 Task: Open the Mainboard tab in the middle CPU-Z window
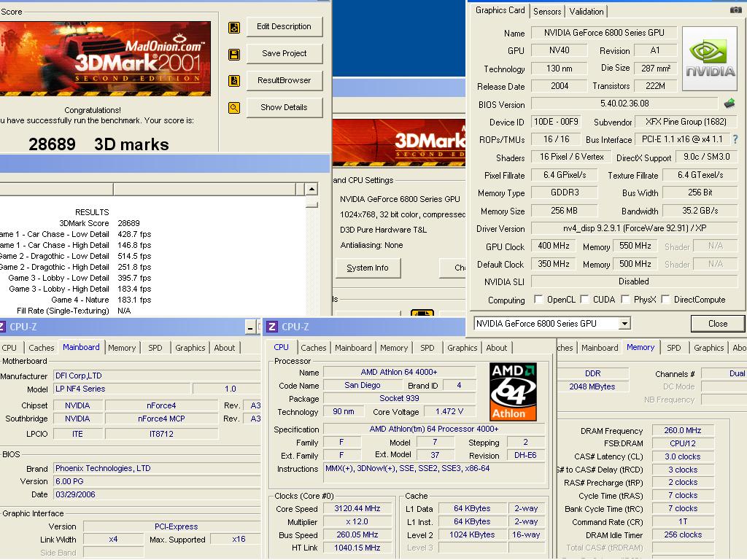(x=353, y=348)
